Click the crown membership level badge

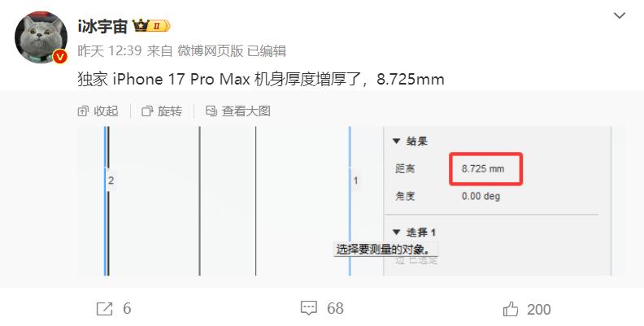(x=150, y=26)
